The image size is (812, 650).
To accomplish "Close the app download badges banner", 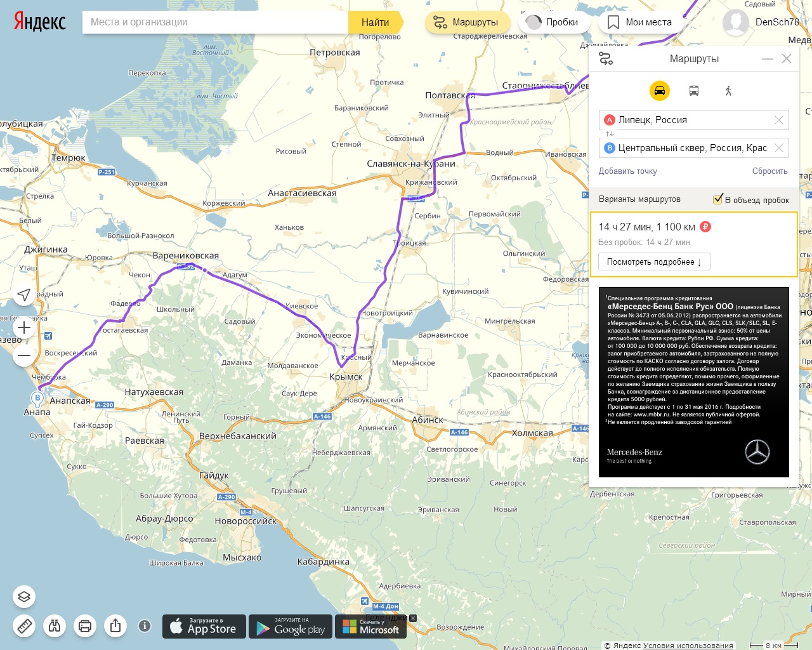I will pyautogui.click(x=413, y=618).
